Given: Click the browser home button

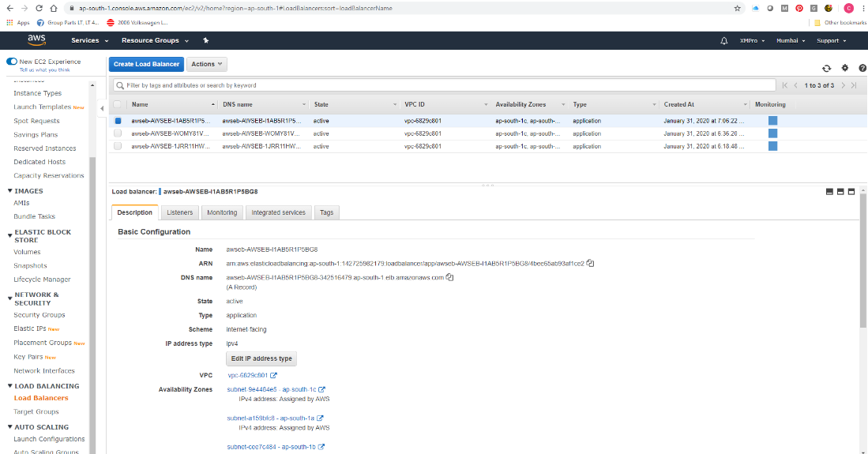Looking at the screenshot, I should pyautogui.click(x=53, y=9).
